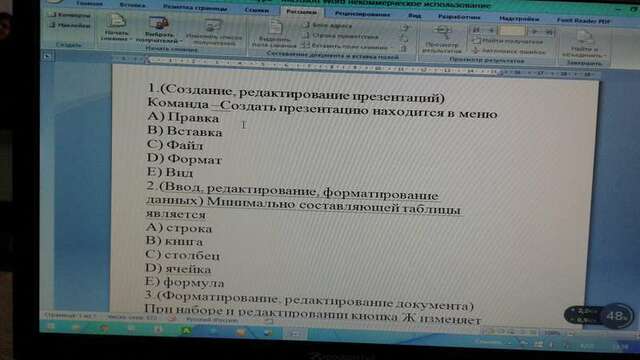The image size is (640, 360).
Task: Click the Число слов word count
Action: (x=132, y=317)
